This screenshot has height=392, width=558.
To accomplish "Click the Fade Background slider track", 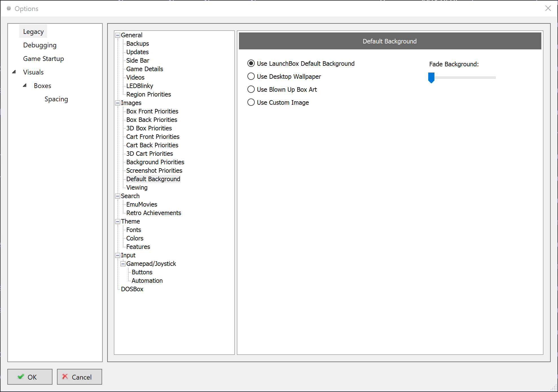I will (462, 77).
